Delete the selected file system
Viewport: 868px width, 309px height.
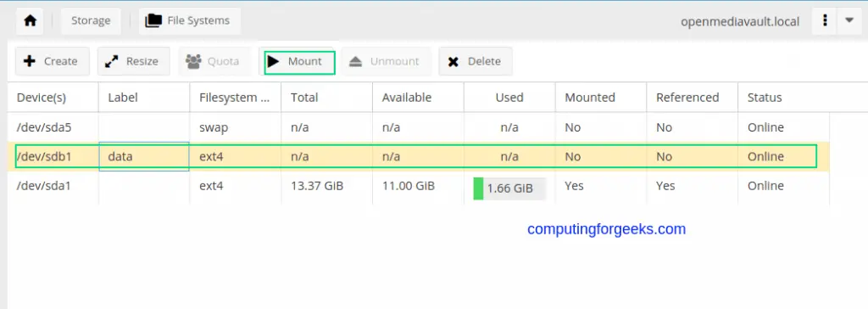point(475,61)
